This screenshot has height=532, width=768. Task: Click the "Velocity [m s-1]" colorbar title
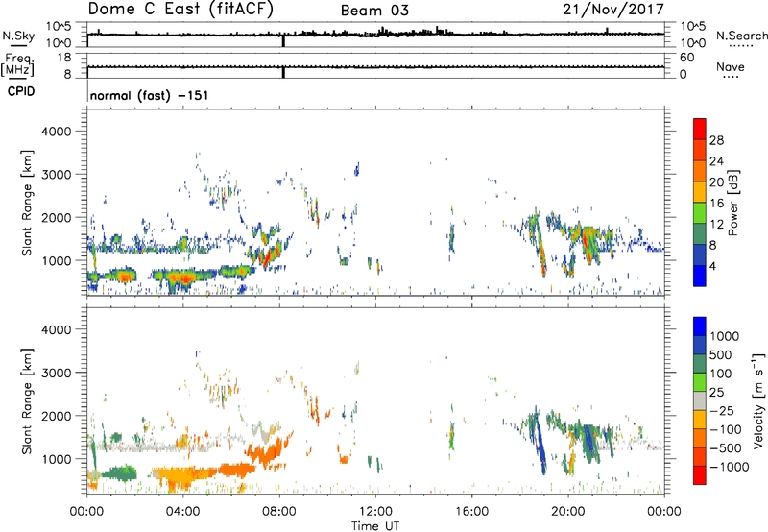click(758, 400)
